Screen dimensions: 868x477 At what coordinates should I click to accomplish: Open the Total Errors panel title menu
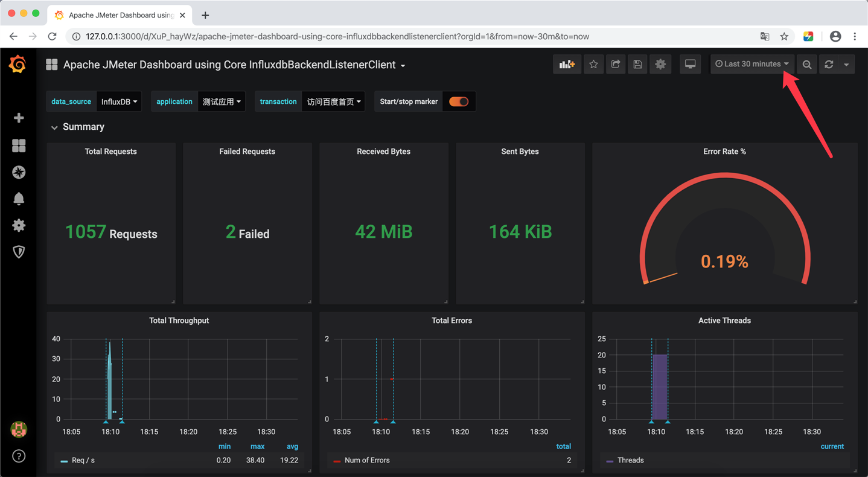452,321
